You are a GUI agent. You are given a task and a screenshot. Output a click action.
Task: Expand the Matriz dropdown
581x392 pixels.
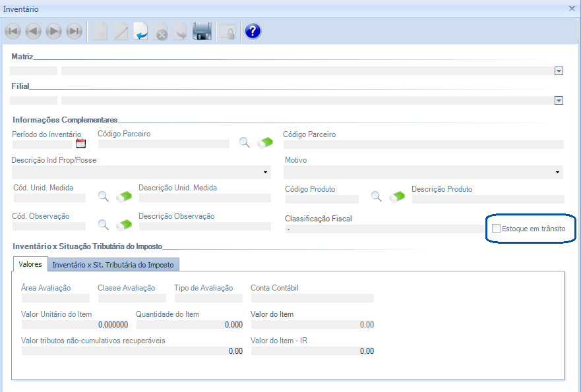pos(559,71)
